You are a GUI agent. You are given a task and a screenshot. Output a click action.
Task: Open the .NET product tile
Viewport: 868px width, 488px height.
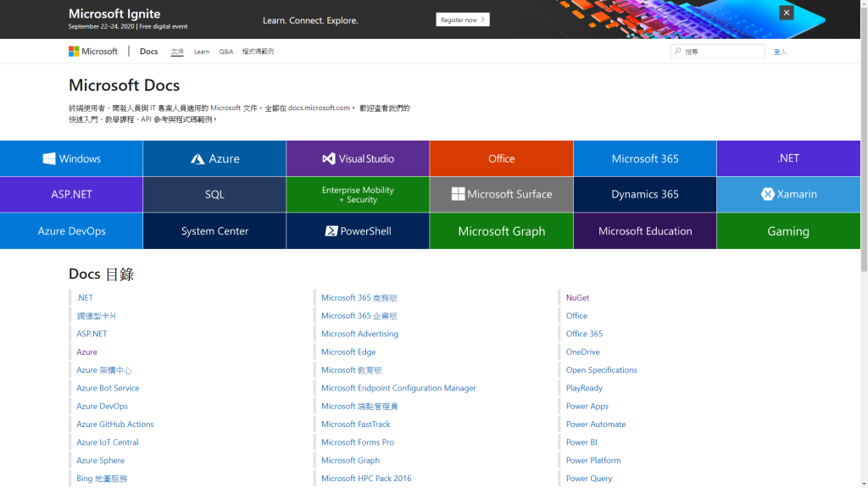(x=788, y=158)
